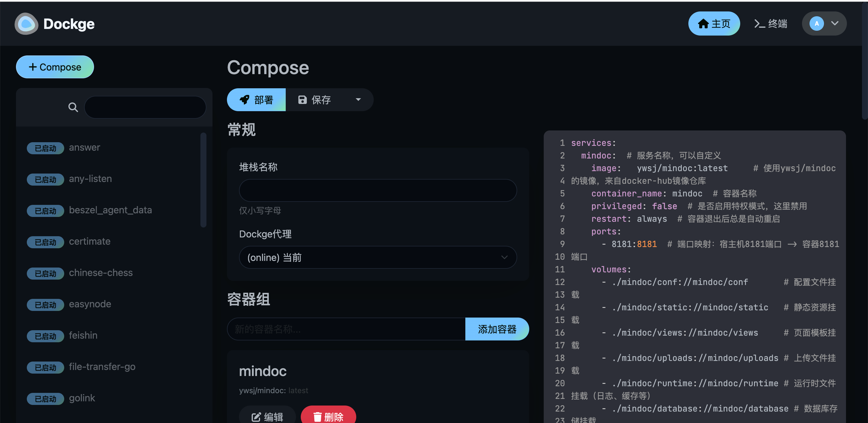This screenshot has width=868, height=423.
Task: Click the stack search input box
Action: pos(145,107)
